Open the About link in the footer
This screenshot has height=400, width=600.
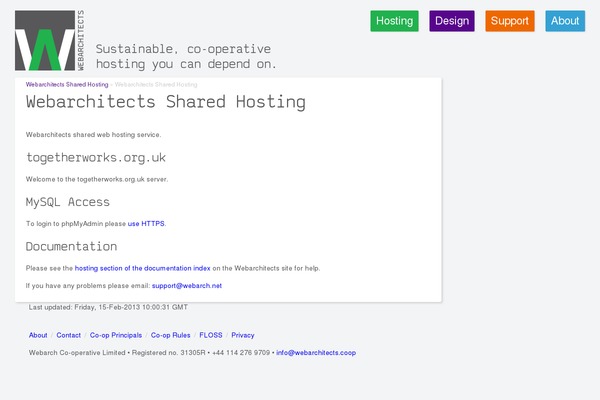38,335
